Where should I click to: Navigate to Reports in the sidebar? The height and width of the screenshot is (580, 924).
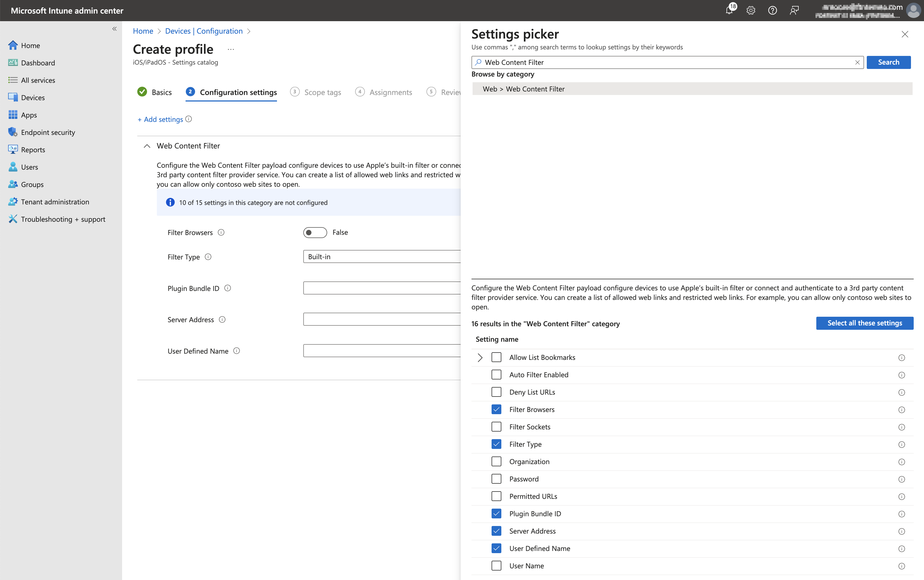(x=34, y=150)
